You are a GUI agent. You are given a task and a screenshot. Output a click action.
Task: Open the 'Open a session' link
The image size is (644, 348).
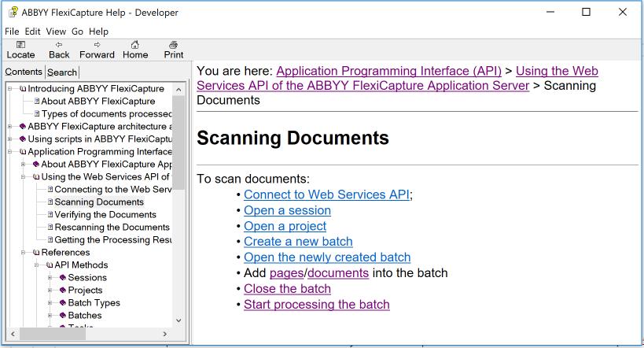(287, 210)
